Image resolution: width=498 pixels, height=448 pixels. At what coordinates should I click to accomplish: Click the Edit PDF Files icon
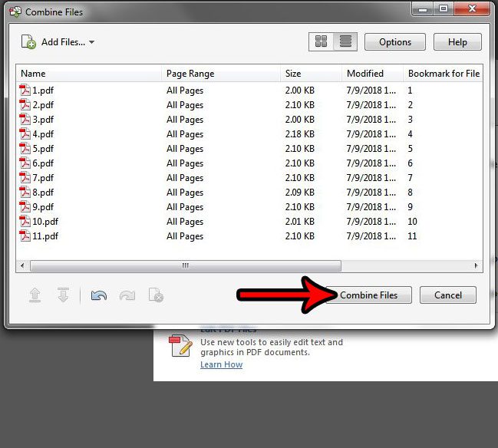pyautogui.click(x=180, y=345)
